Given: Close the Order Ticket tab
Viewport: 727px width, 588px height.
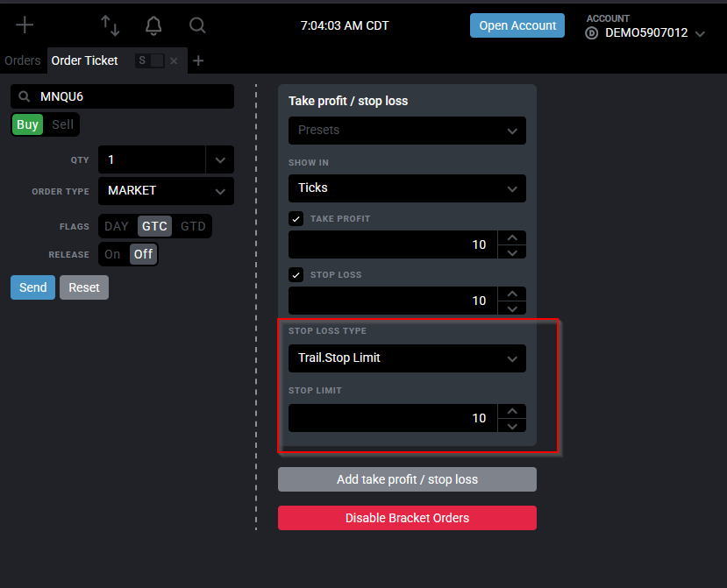Looking at the screenshot, I should point(174,60).
